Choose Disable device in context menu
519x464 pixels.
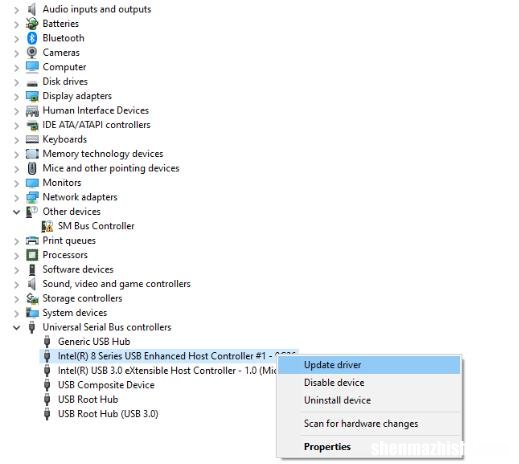pyautogui.click(x=334, y=383)
